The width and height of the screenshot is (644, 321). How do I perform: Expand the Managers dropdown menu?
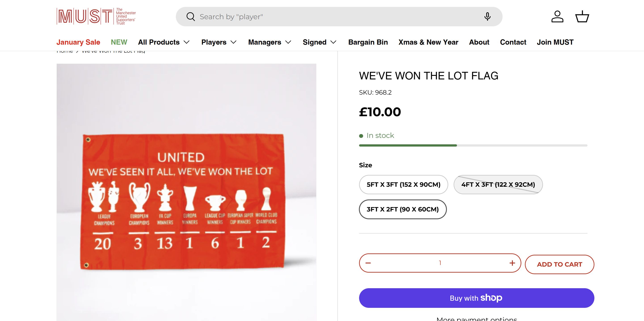(269, 42)
